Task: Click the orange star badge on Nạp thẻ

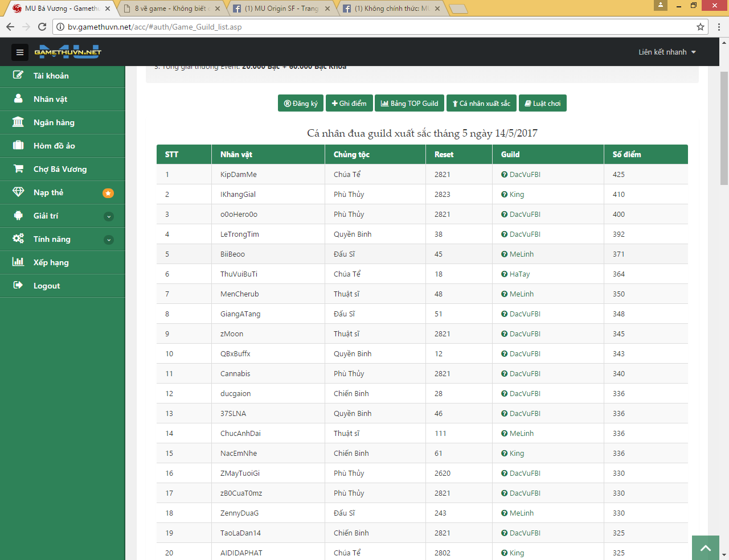Action: [x=108, y=193]
